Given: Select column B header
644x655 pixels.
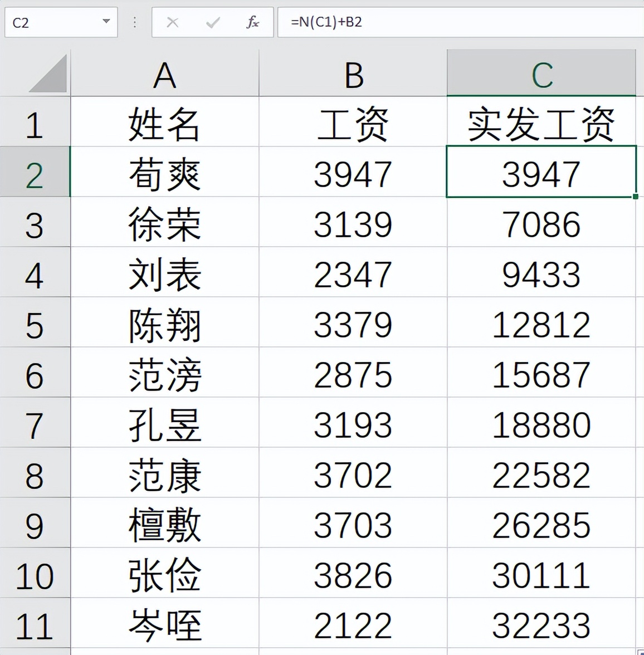Looking at the screenshot, I should point(353,73).
